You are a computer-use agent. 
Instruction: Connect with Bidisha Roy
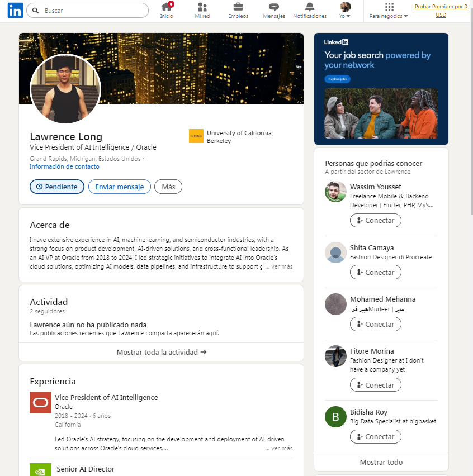coord(376,436)
